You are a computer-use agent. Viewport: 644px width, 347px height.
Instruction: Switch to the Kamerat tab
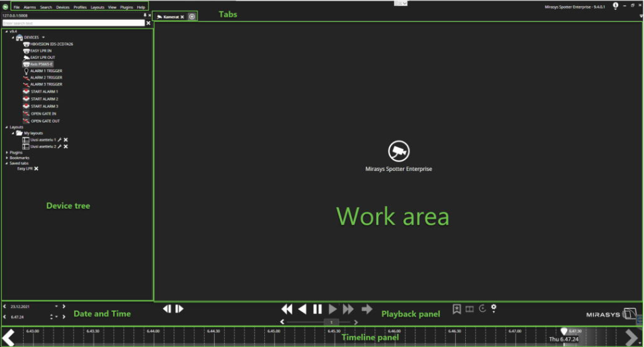170,17
